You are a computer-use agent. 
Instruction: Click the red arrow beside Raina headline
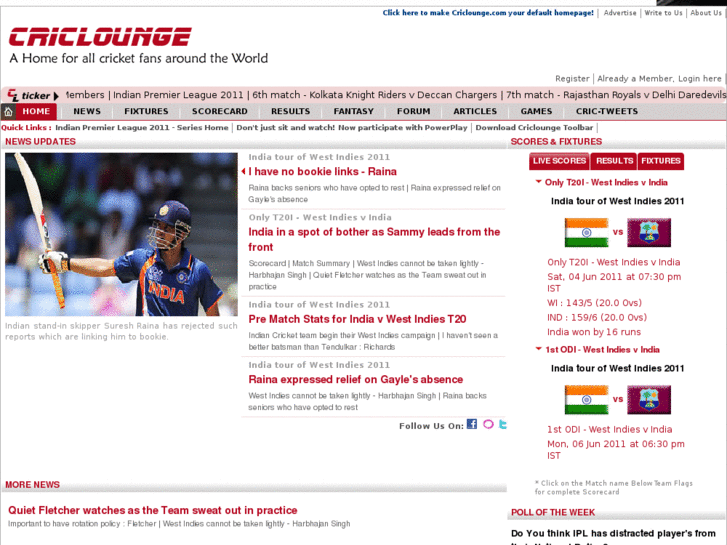click(x=243, y=172)
